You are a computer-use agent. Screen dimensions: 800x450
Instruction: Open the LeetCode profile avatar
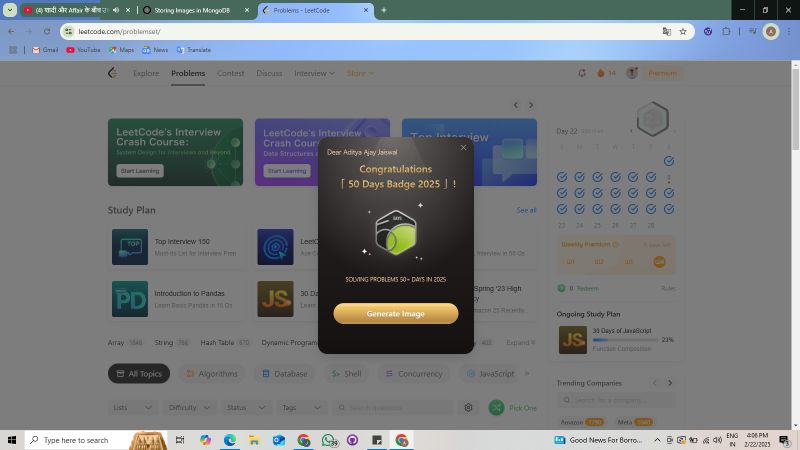point(632,73)
